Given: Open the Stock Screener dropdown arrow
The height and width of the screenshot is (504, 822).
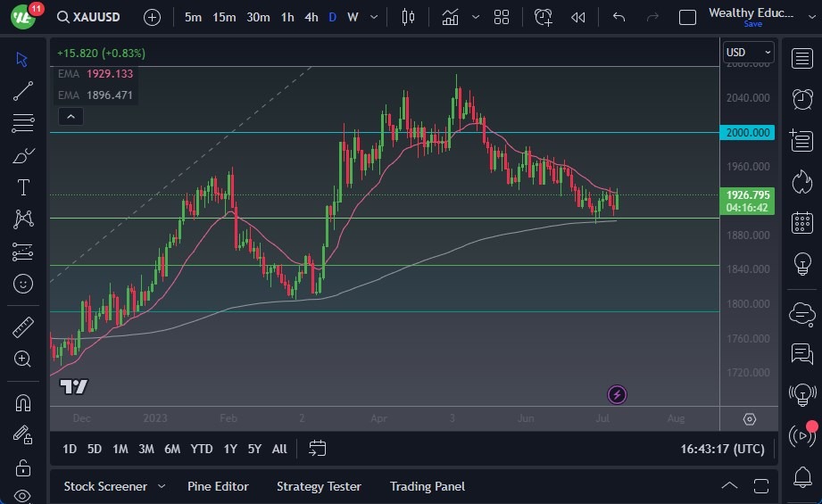Looking at the screenshot, I should pyautogui.click(x=162, y=486).
